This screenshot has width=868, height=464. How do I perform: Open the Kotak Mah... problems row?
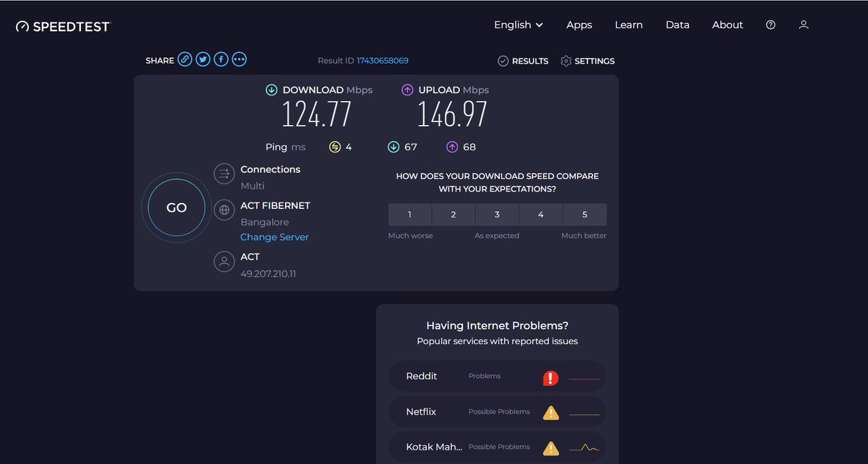tap(497, 447)
